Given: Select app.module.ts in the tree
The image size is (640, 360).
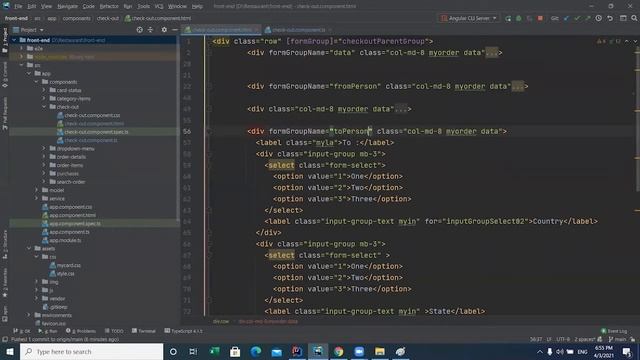Looking at the screenshot, I should click(x=65, y=240).
